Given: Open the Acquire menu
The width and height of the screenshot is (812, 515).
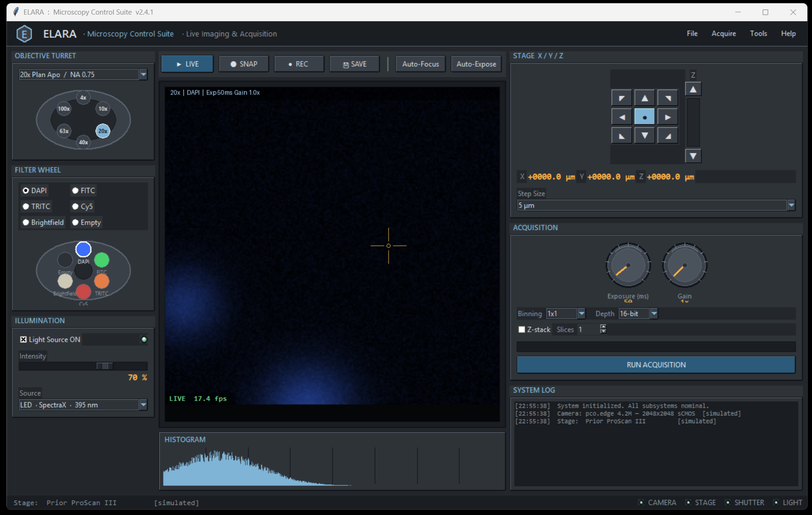Looking at the screenshot, I should 723,33.
